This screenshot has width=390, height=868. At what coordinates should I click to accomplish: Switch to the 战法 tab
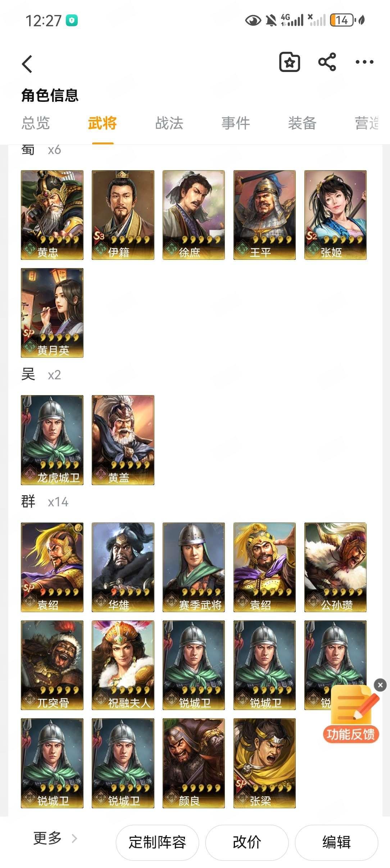click(x=169, y=123)
